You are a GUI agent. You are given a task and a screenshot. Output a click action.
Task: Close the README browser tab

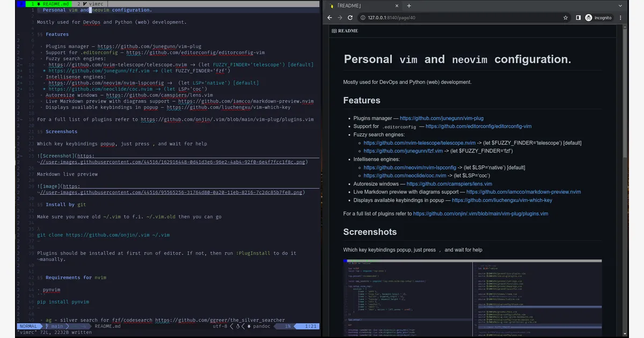click(397, 5)
